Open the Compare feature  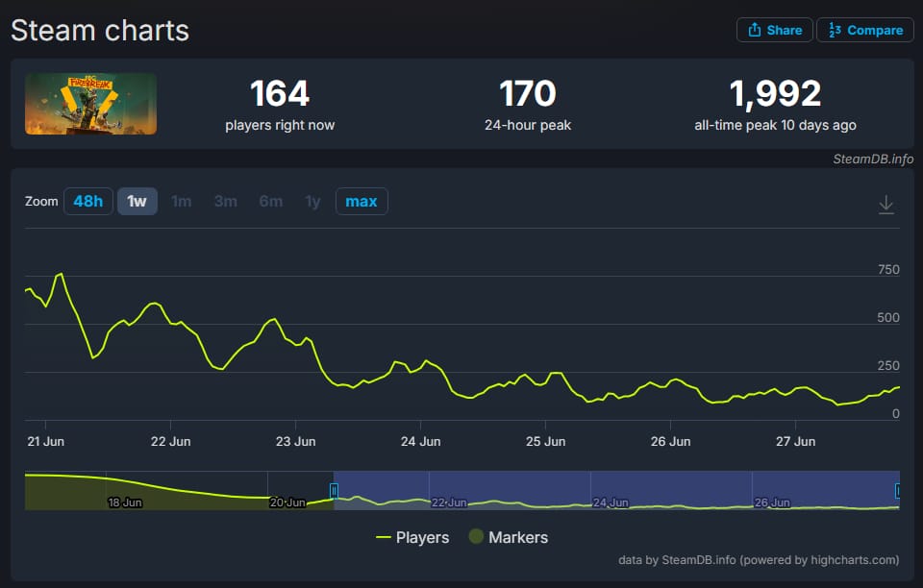click(865, 30)
